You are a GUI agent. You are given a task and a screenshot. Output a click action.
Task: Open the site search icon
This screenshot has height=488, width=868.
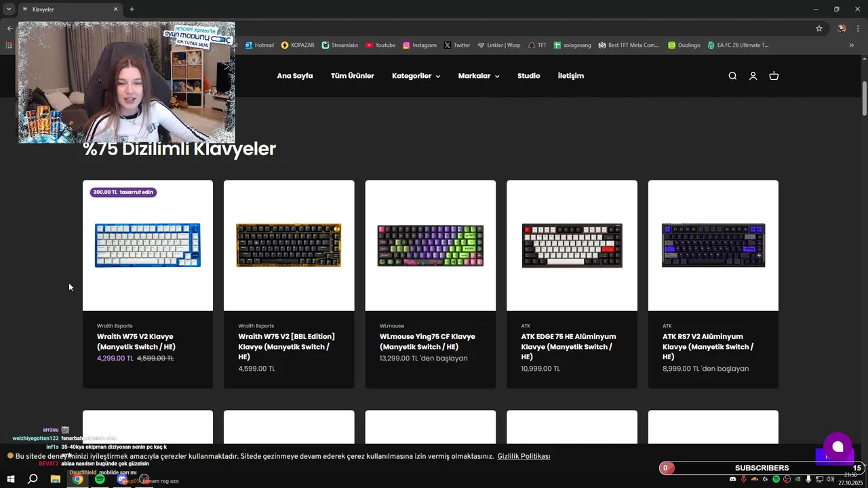click(732, 76)
